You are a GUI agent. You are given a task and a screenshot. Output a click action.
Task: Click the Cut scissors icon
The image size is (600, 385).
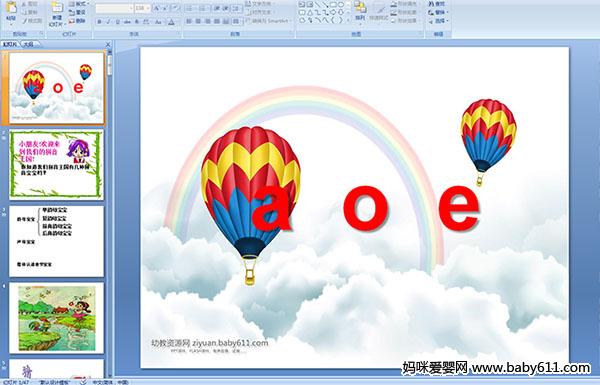coord(24,4)
